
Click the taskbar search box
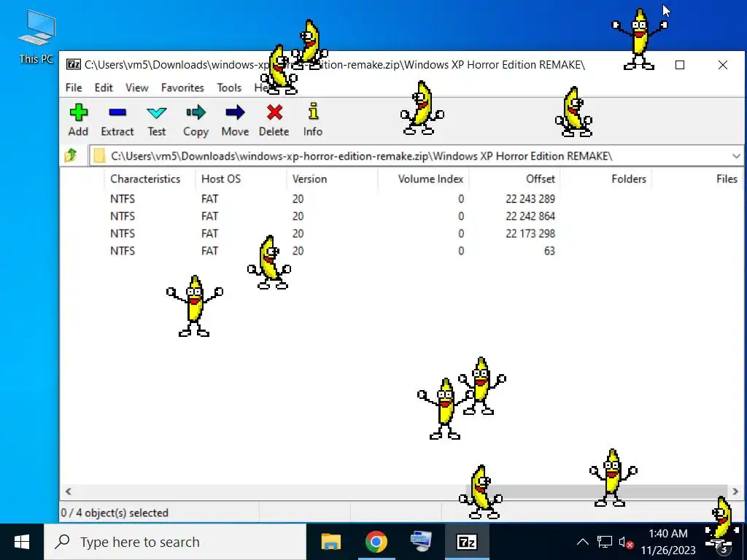point(175,542)
